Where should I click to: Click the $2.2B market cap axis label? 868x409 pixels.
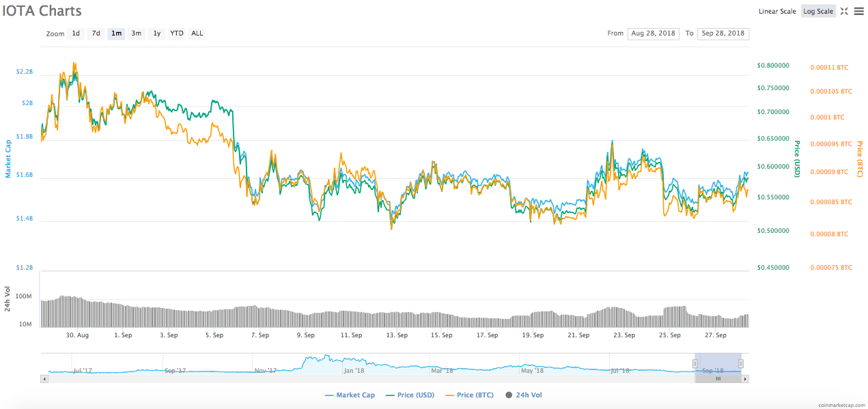tap(25, 72)
